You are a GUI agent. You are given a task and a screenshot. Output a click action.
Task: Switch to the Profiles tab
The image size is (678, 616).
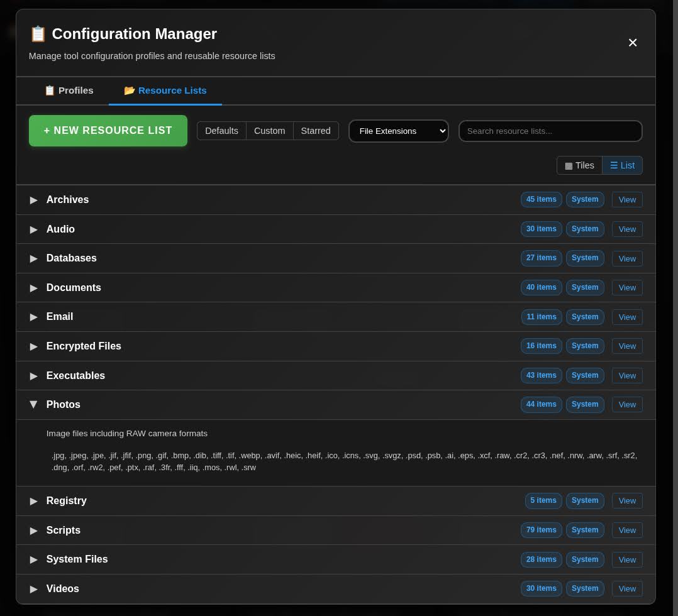tap(69, 91)
